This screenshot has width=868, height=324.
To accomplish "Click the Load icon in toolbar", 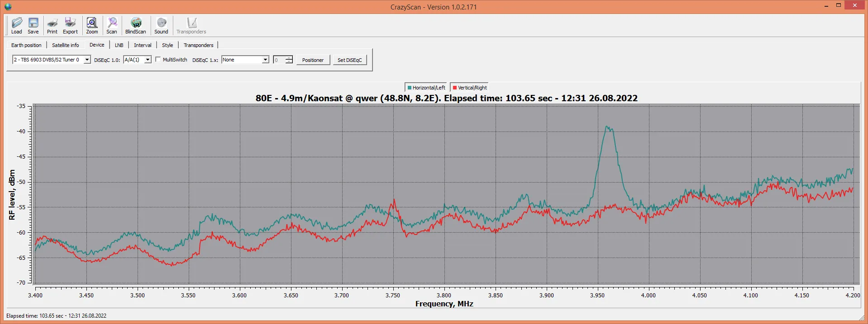I will [x=17, y=26].
